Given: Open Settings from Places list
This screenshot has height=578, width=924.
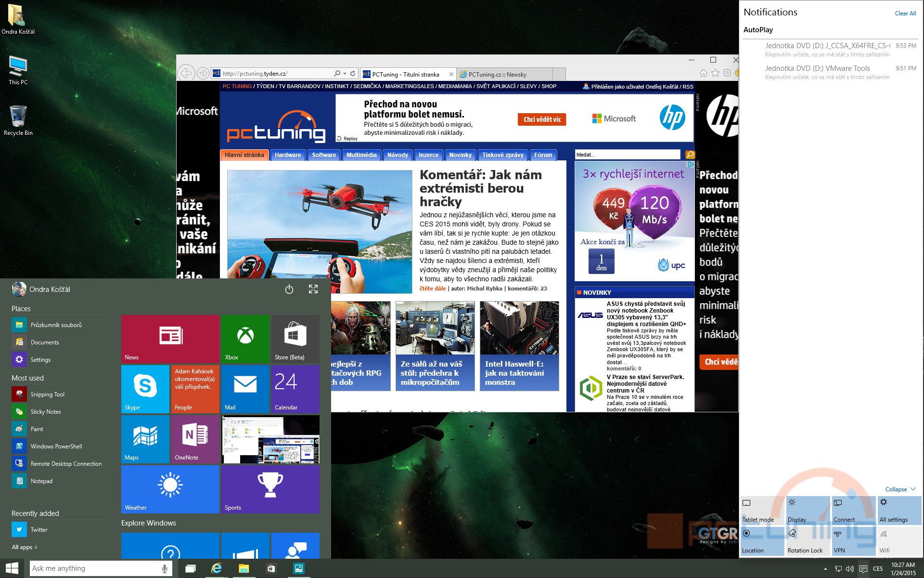Looking at the screenshot, I should click(x=60, y=359).
